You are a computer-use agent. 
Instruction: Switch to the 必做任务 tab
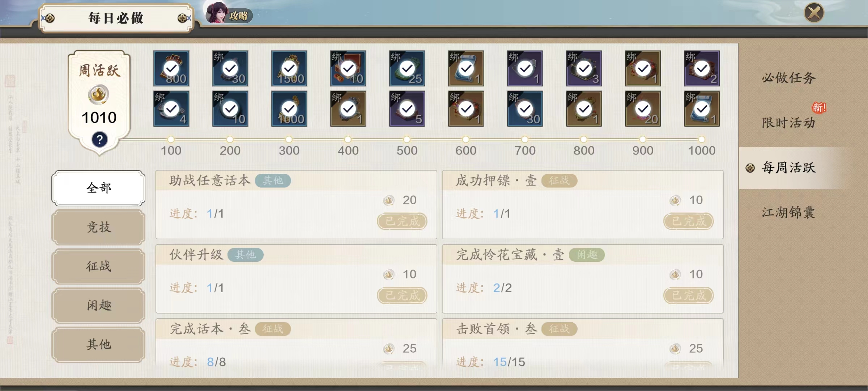(x=788, y=78)
